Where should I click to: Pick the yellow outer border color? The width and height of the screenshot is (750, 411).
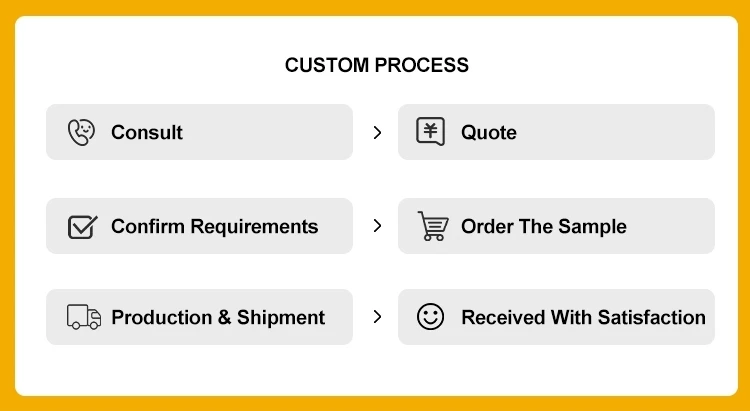[7, 200]
